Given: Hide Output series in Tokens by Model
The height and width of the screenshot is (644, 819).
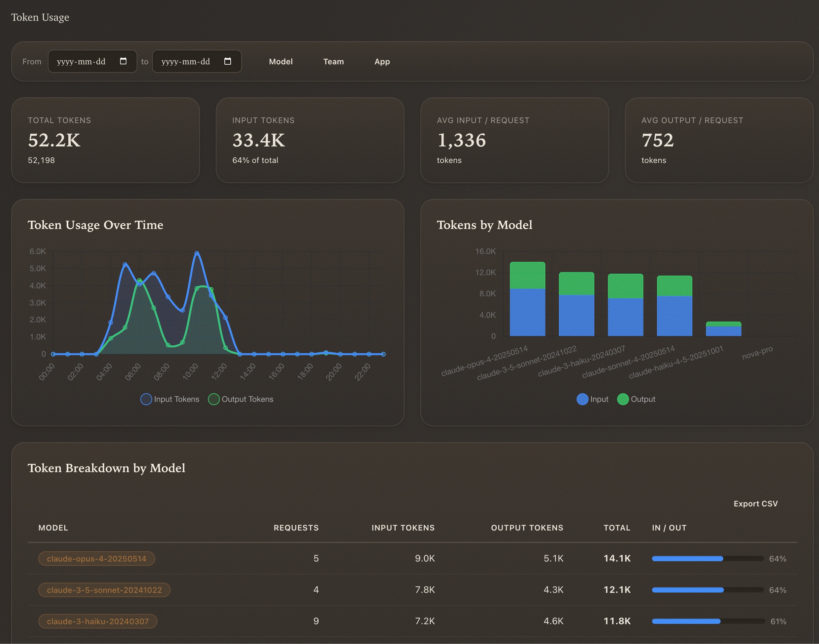Looking at the screenshot, I should 636,399.
